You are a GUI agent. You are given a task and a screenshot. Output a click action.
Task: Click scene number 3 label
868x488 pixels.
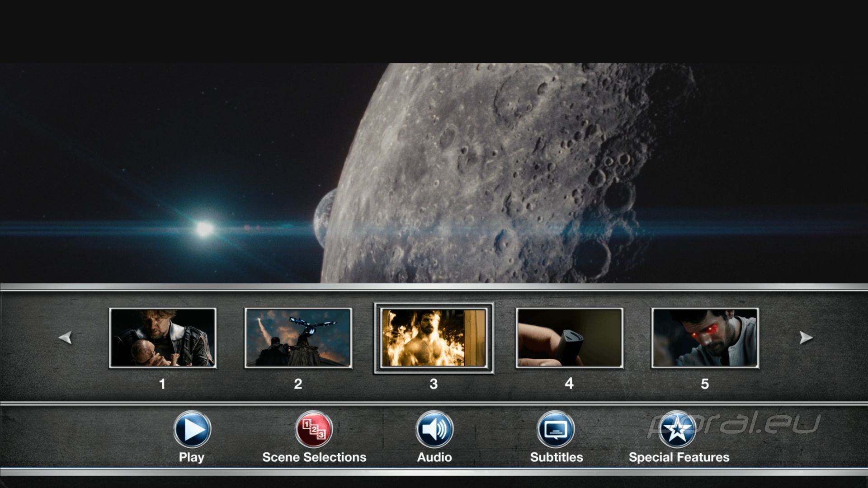434,384
